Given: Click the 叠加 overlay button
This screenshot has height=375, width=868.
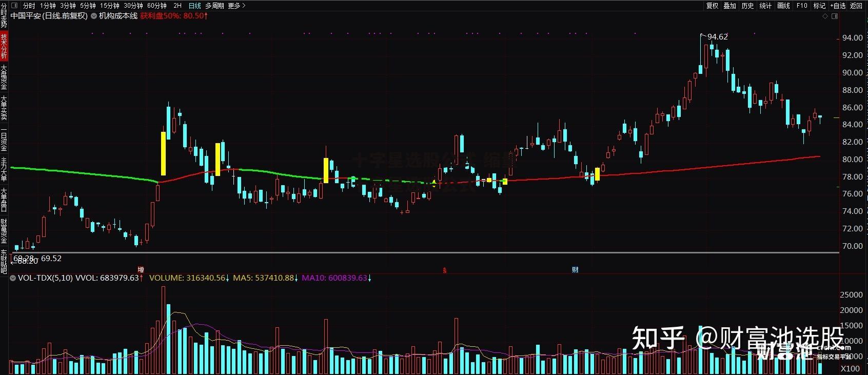Looking at the screenshot, I should tap(730, 6).
